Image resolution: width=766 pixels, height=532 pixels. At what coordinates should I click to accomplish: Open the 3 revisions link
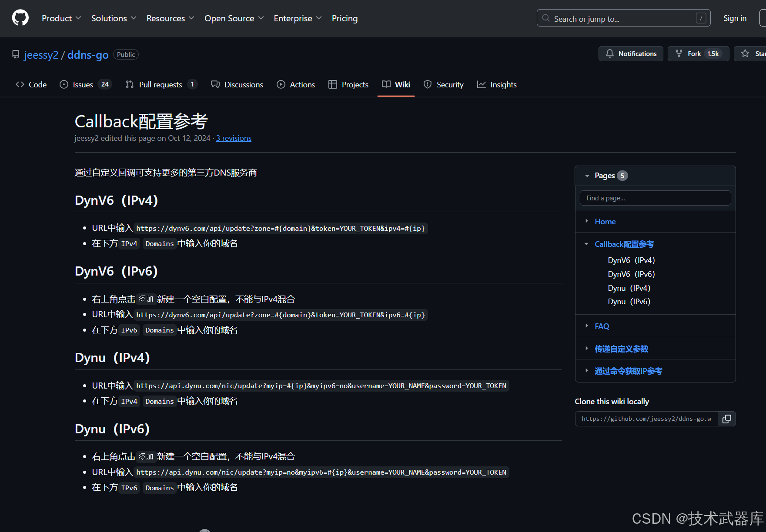click(x=234, y=138)
